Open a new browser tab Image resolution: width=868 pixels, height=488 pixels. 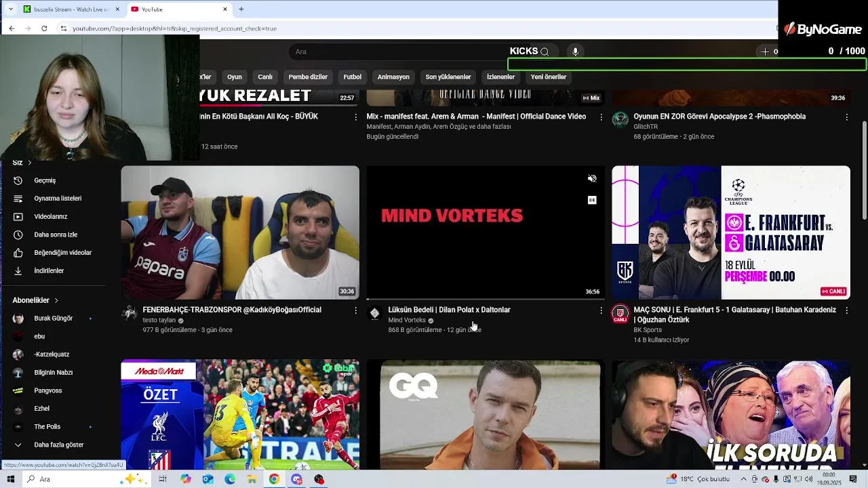tap(241, 9)
